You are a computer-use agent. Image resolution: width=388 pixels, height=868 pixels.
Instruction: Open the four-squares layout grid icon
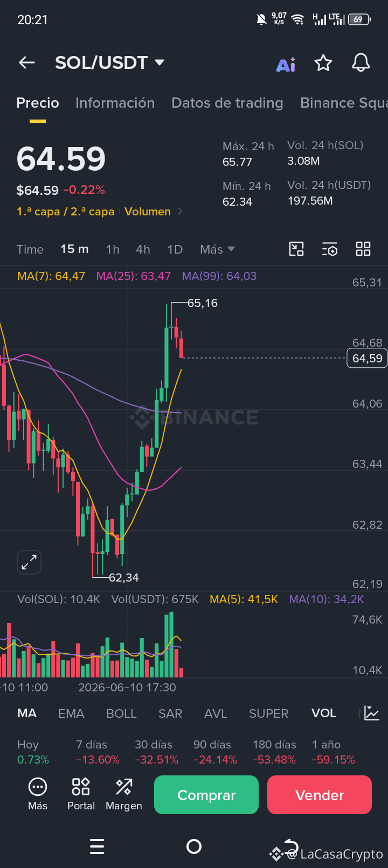pyautogui.click(x=363, y=249)
